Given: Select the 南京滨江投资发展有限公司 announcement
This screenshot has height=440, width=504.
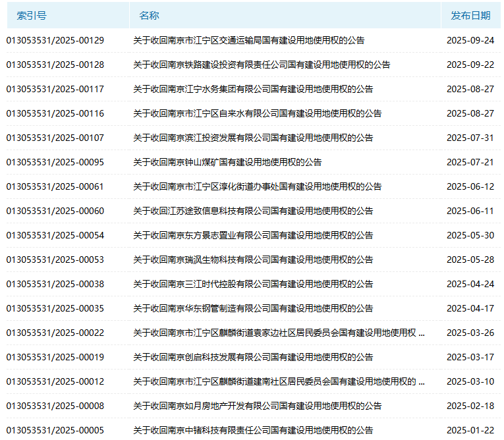Looking at the screenshot, I should click(x=253, y=138).
